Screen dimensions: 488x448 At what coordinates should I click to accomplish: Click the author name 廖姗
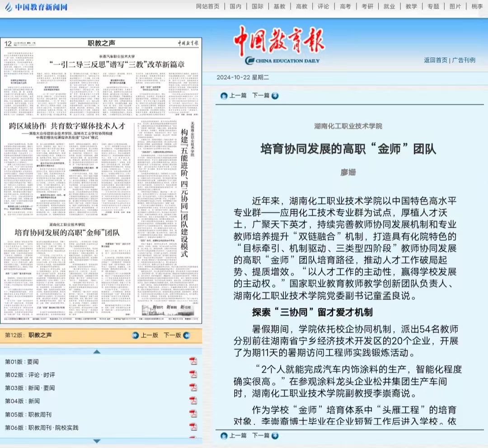coord(348,173)
